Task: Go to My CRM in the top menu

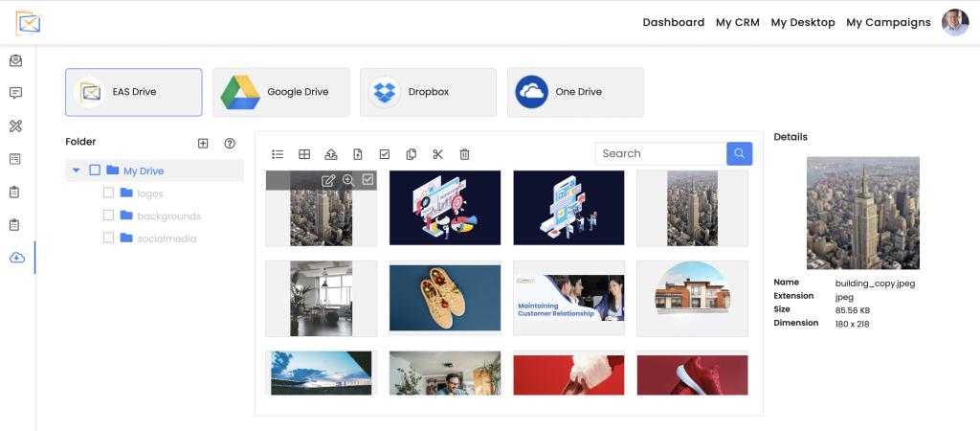Action: pyautogui.click(x=737, y=22)
